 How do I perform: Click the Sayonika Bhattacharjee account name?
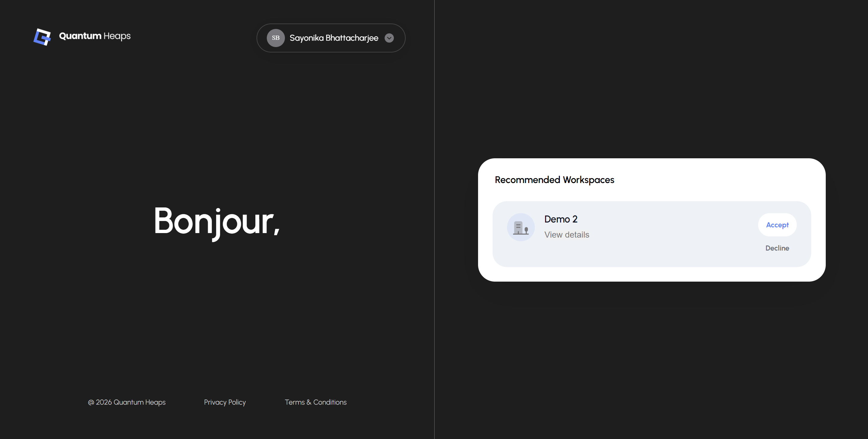click(334, 38)
